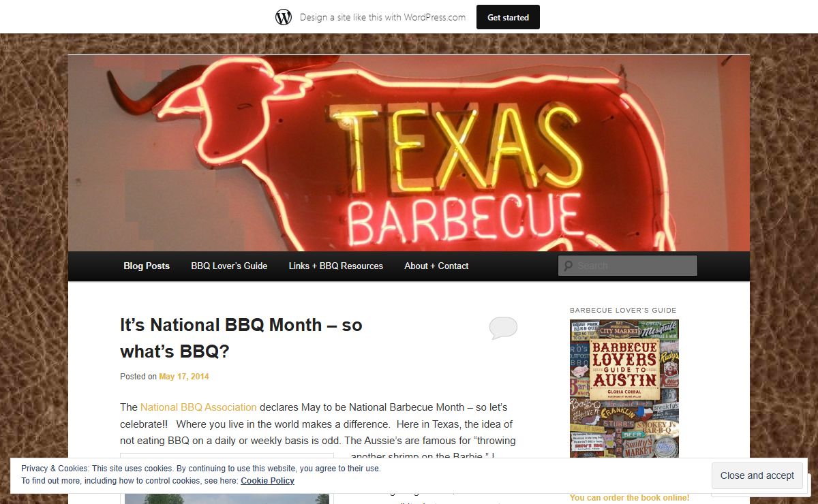Screen dimensions: 818x504
Task: Click the post image below the text
Action: point(227,479)
